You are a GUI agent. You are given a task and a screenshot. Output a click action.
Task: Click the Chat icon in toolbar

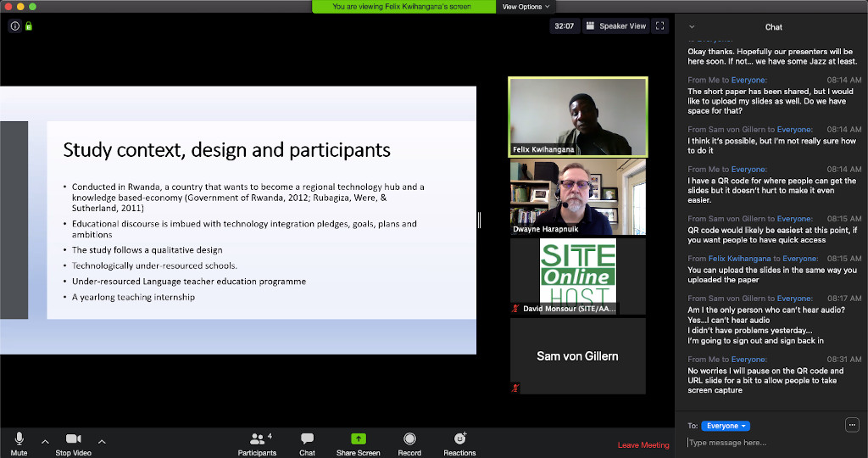[x=307, y=443]
